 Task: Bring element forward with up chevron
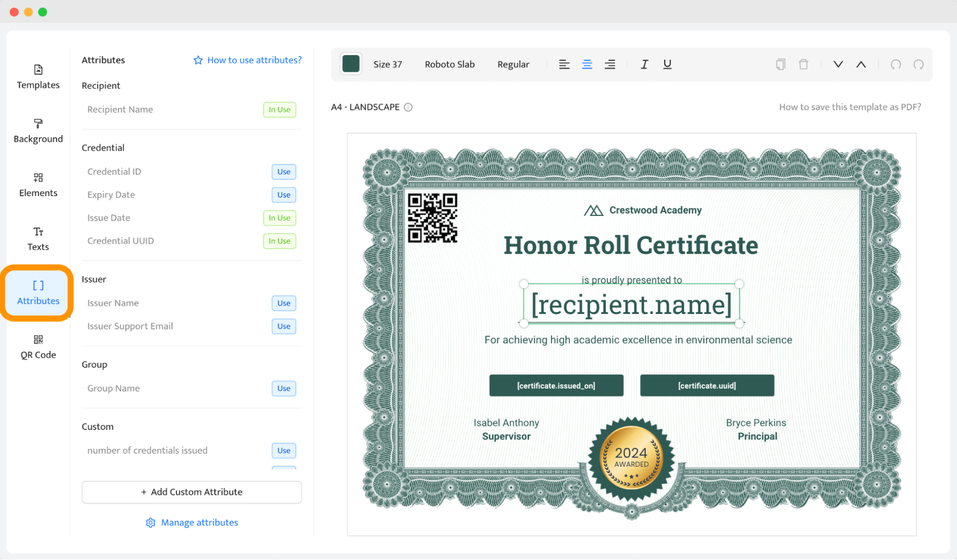[861, 64]
